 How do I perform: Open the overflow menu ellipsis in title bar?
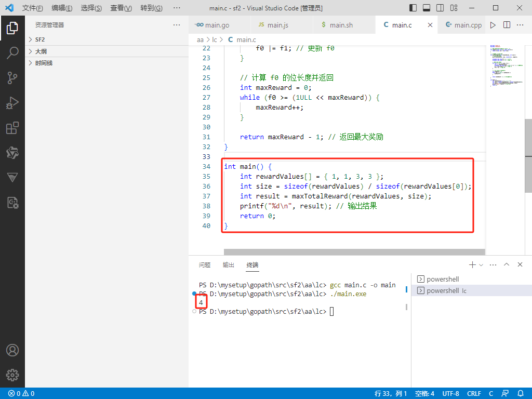coord(177,8)
